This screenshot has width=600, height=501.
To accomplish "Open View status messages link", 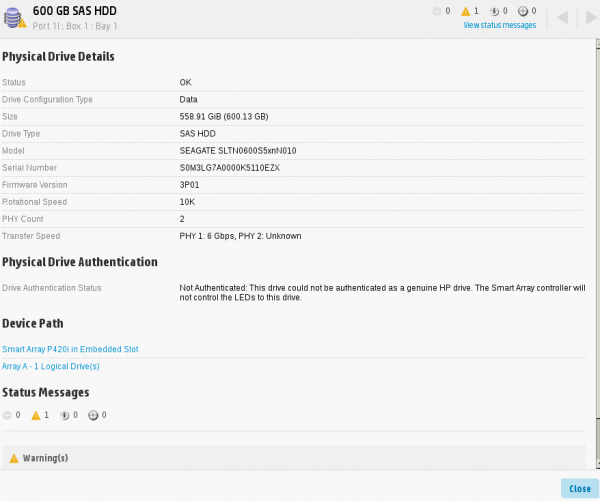I will point(499,25).
